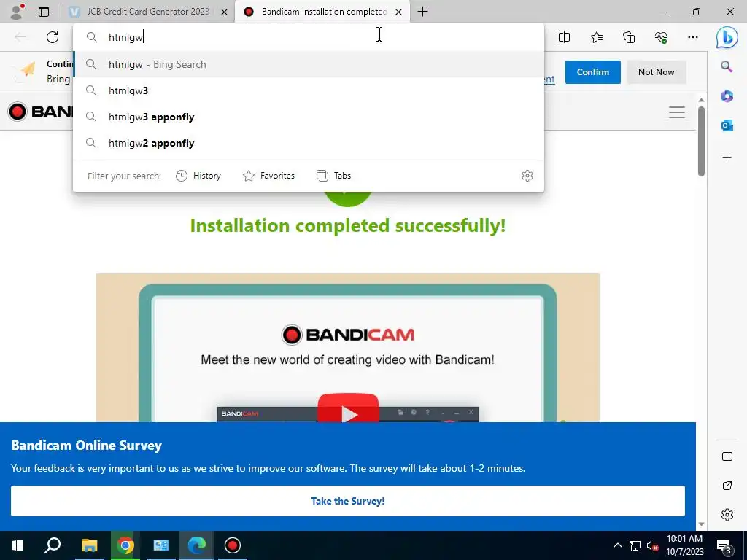Filter search by Tabs
The height and width of the screenshot is (560, 747).
[x=333, y=176]
